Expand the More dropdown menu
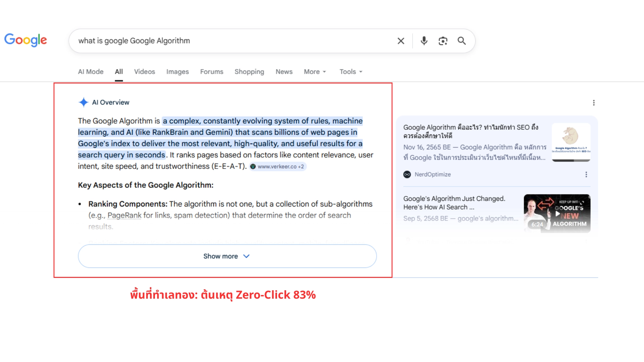This screenshot has width=644, height=362. click(x=315, y=72)
